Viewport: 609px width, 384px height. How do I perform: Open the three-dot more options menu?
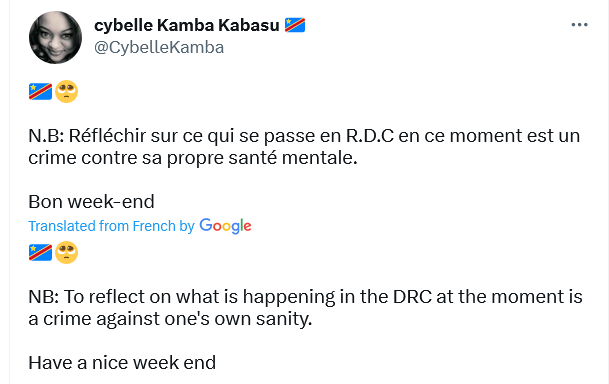(x=579, y=25)
